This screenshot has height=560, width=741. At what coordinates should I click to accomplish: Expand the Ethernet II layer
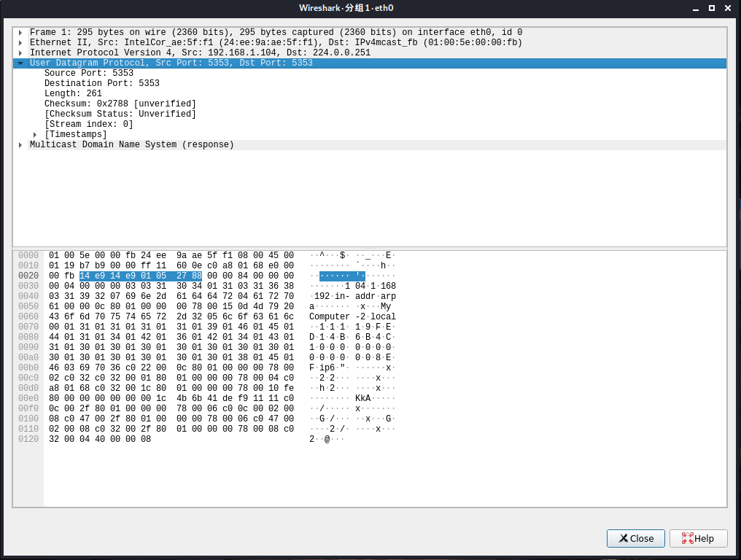[x=20, y=42]
